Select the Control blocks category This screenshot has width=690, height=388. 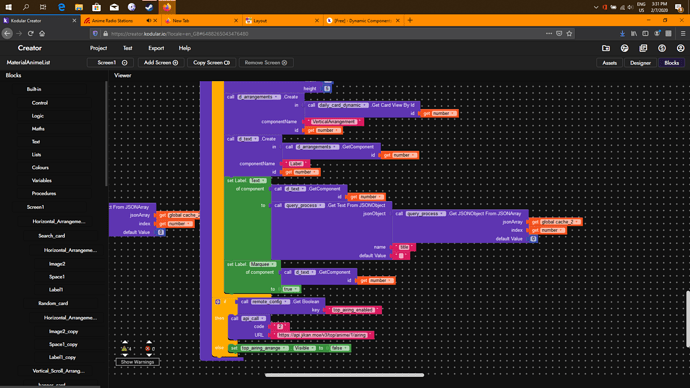point(40,103)
